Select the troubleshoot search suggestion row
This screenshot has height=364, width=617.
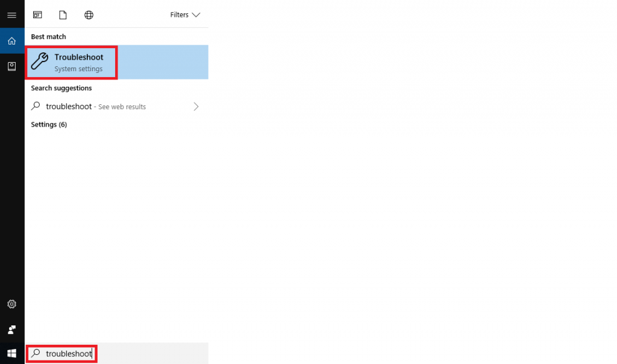point(116,107)
